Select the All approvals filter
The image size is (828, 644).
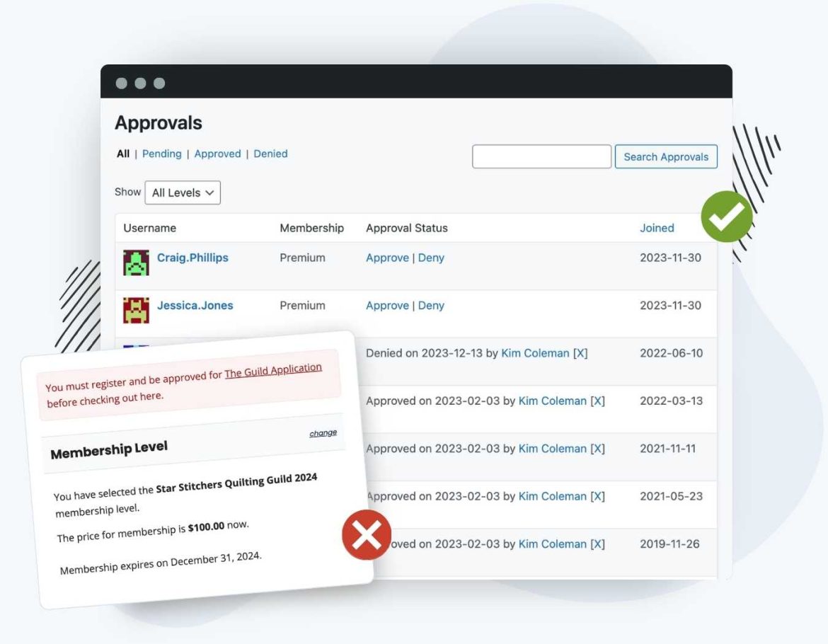pyautogui.click(x=122, y=154)
